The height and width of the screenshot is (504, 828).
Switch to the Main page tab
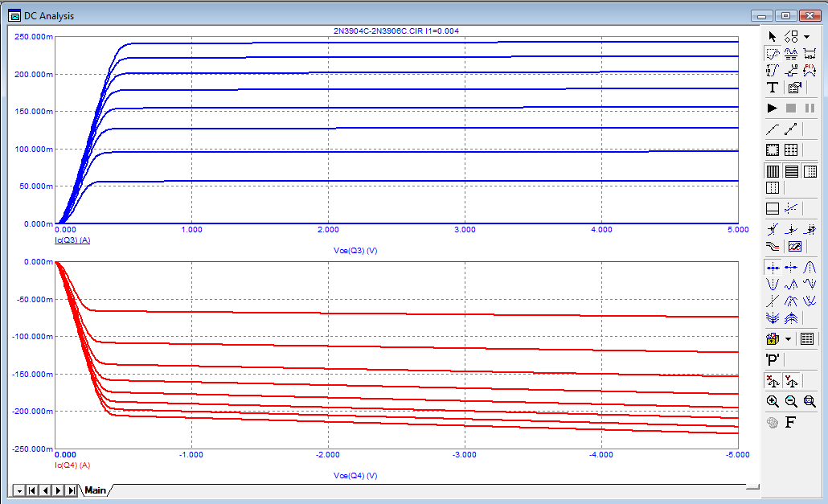coord(95,490)
